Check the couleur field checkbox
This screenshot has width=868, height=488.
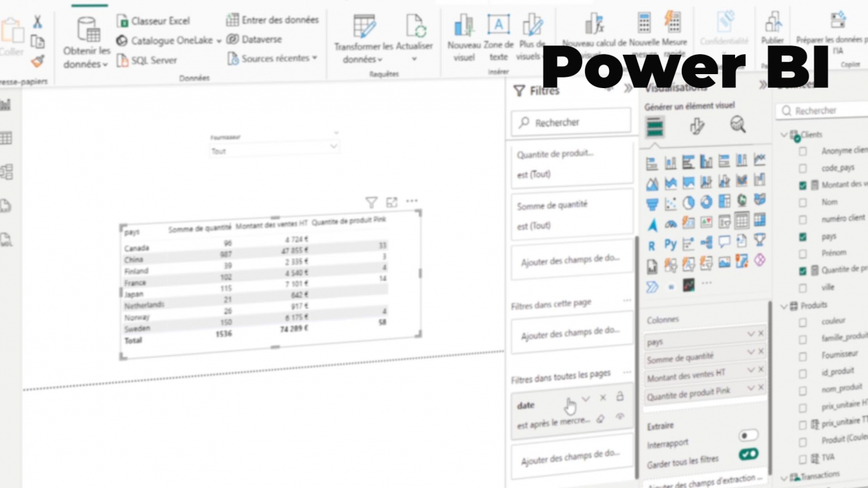[x=803, y=322]
